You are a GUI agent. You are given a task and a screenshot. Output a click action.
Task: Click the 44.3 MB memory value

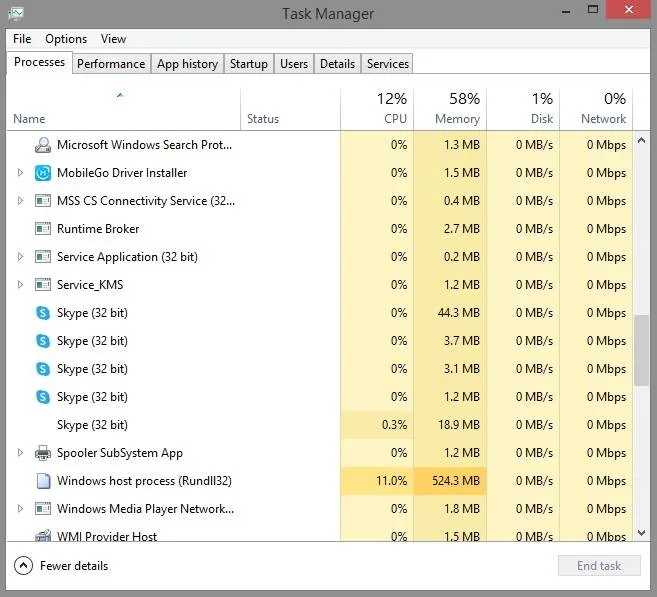pyautogui.click(x=458, y=313)
